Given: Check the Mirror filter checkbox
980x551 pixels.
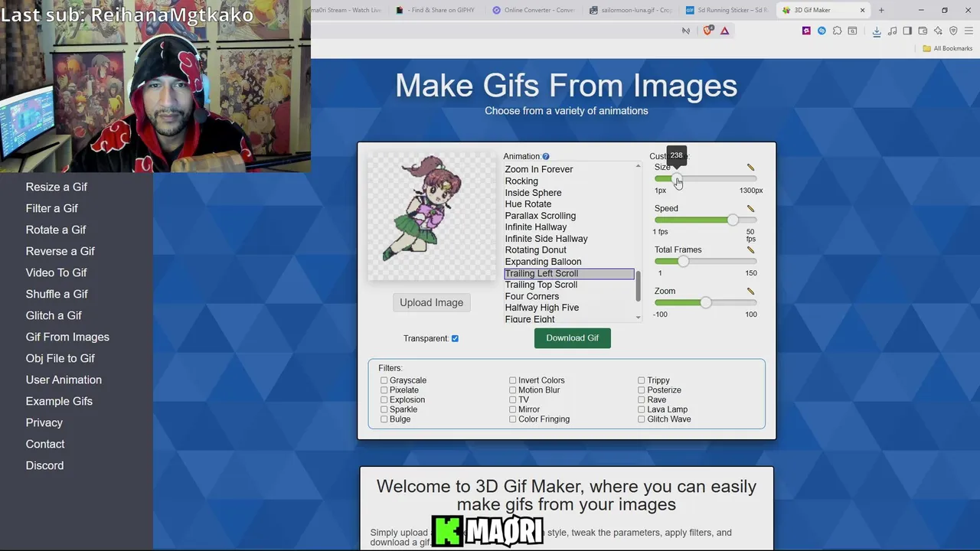Looking at the screenshot, I should [513, 409].
